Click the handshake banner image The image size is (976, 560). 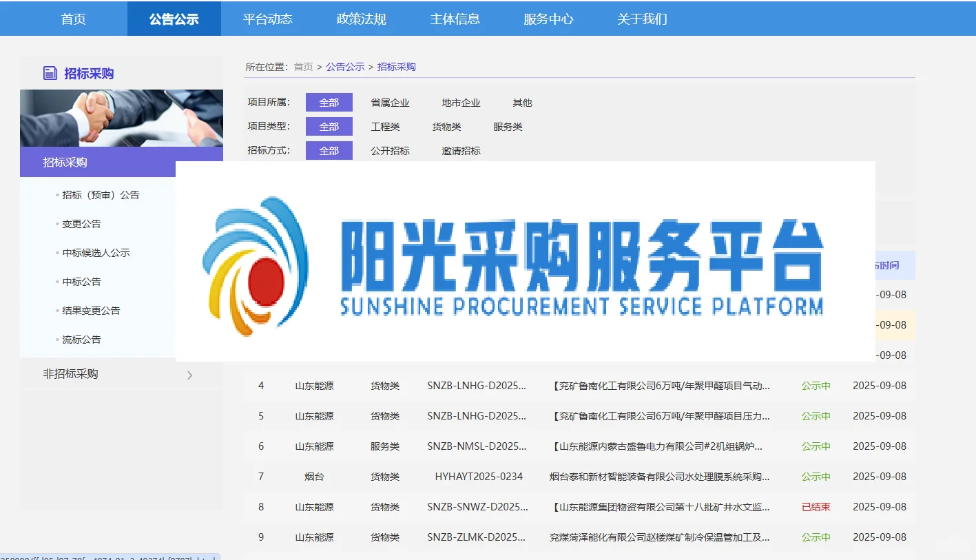click(x=121, y=117)
